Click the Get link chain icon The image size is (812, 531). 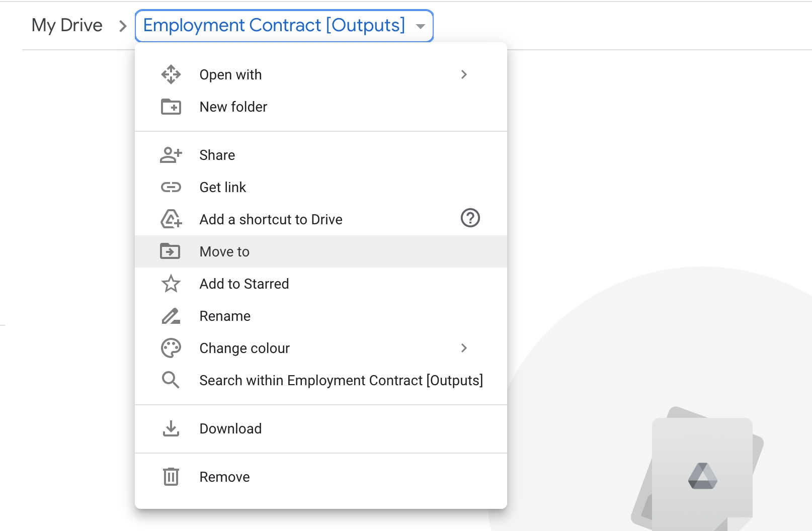point(171,187)
